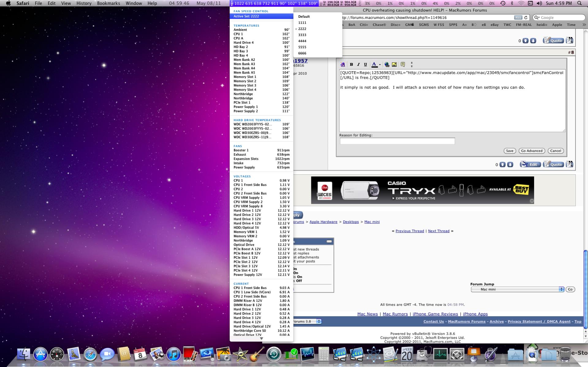The height and width of the screenshot is (367, 588).
Task: Open Mail stamp icon in Dock
Action: tap(74, 354)
